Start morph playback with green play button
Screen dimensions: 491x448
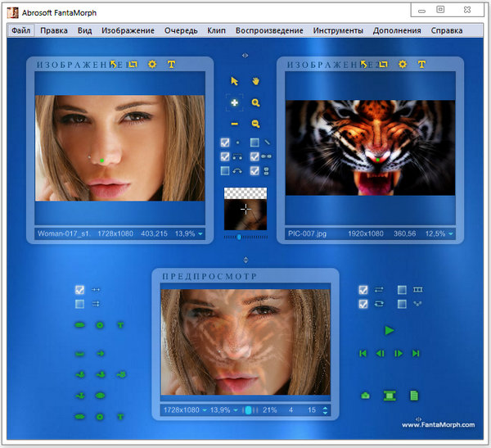pos(390,330)
